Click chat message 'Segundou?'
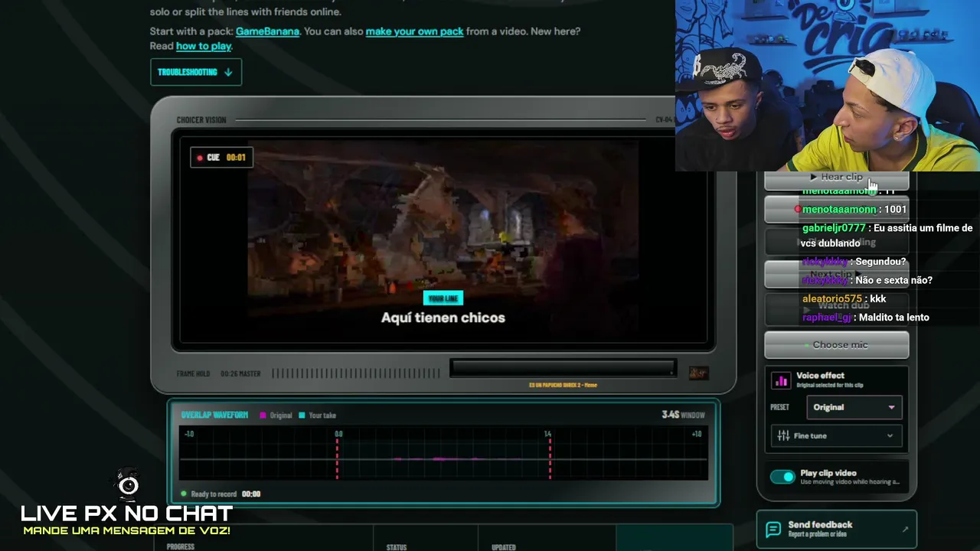Viewport: 980px width, 551px height. click(880, 262)
